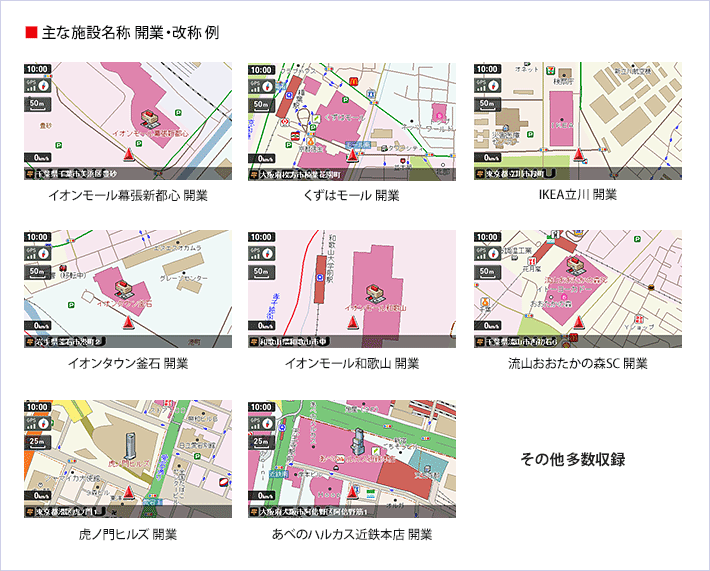Click the address bar in the IKEA立川 map
Screen dimensions: 710x571
coord(578,173)
